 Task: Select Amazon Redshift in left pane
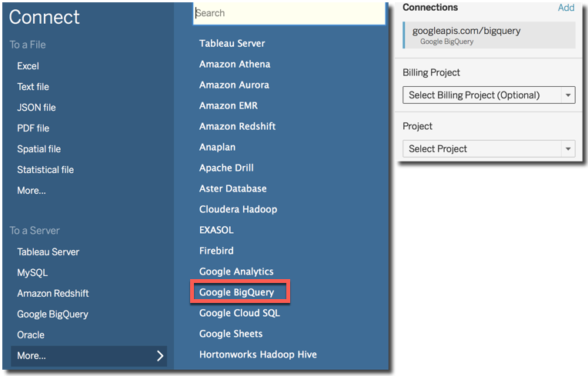pyautogui.click(x=53, y=293)
